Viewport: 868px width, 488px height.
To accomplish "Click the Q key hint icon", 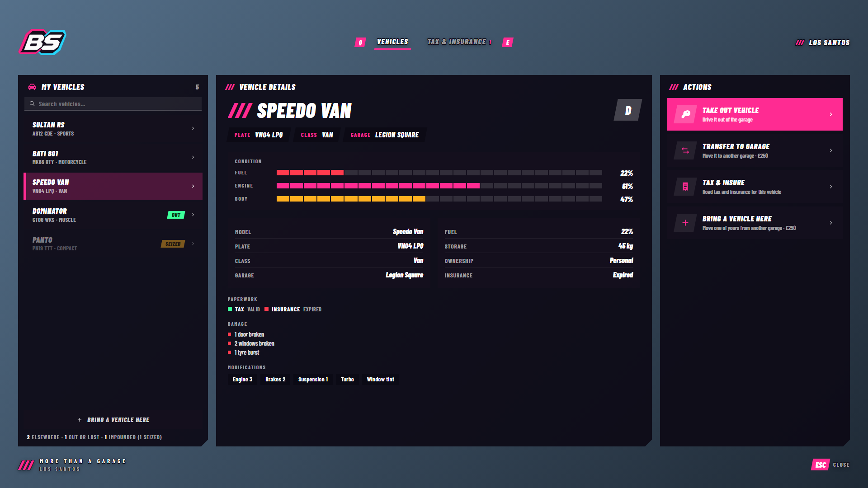I will pyautogui.click(x=360, y=42).
